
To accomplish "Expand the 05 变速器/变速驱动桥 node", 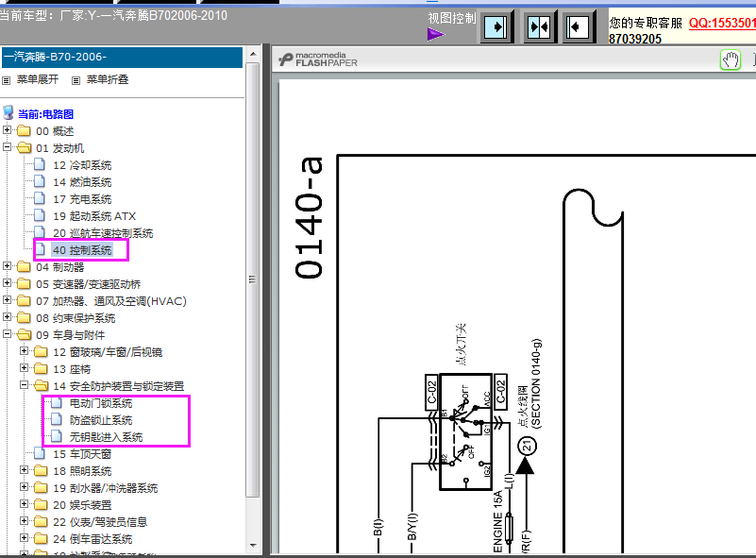I will point(7,282).
